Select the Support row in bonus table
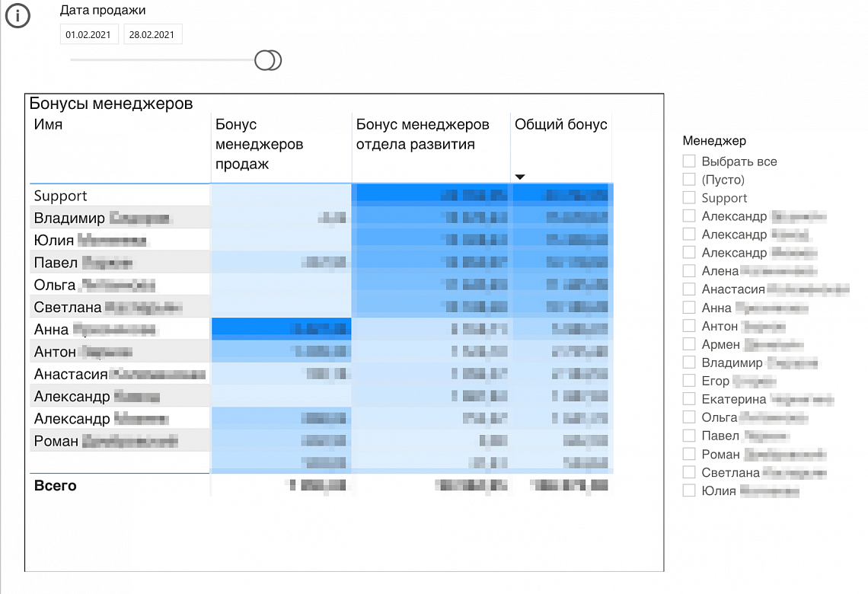868x594 pixels. [x=61, y=196]
